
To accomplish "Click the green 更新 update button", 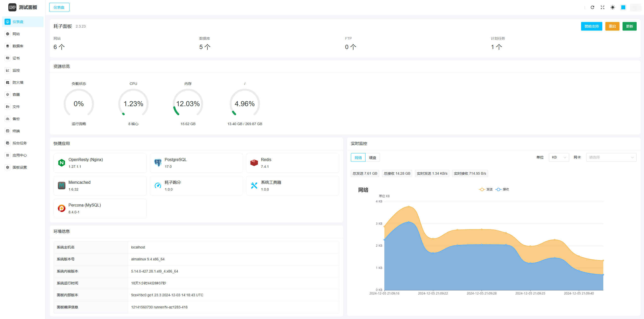I will tap(629, 26).
